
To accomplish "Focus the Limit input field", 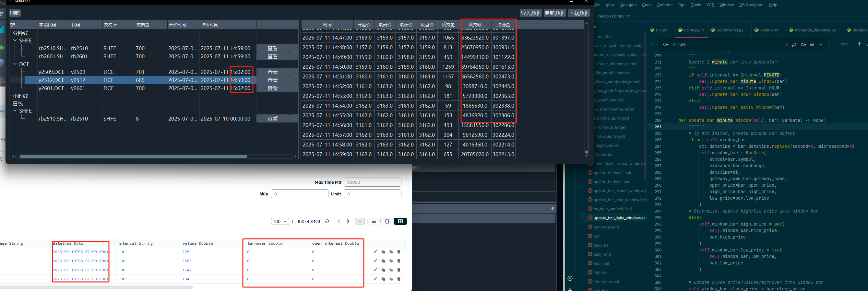I will (372, 194).
